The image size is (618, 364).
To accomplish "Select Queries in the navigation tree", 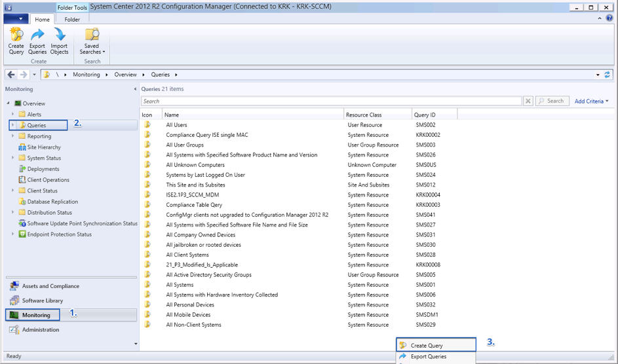I will tap(37, 125).
